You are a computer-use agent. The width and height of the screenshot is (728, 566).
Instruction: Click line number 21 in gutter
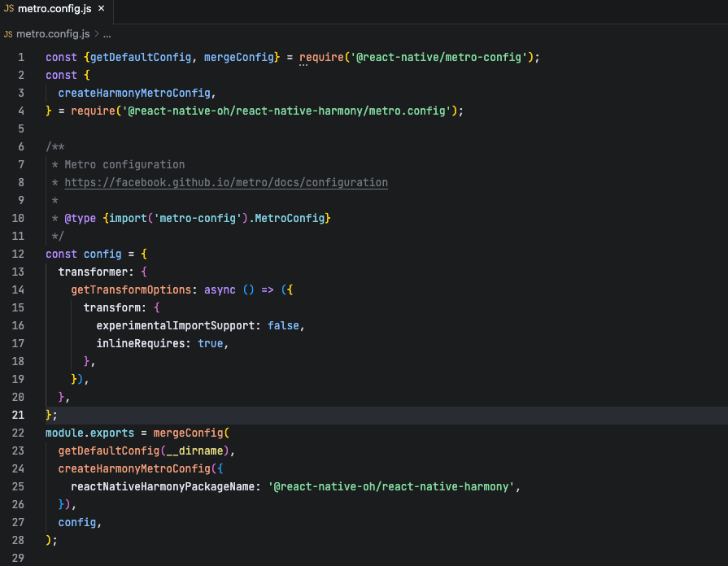(x=18, y=415)
